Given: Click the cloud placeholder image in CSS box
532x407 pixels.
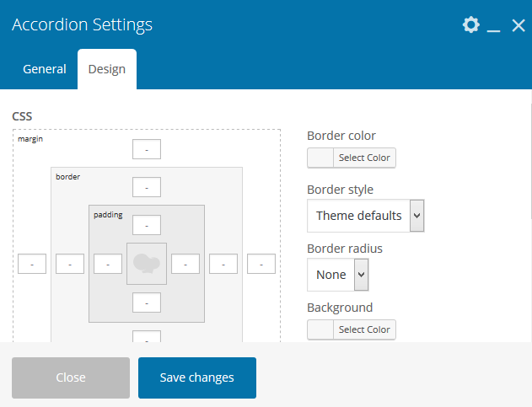Looking at the screenshot, I should point(147,264).
